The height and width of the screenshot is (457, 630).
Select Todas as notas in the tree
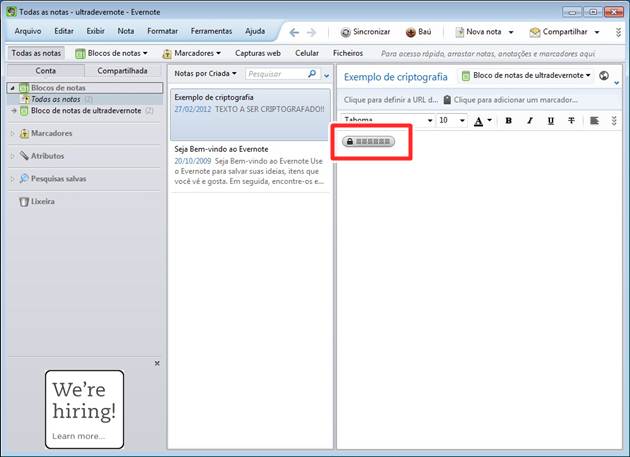click(56, 99)
